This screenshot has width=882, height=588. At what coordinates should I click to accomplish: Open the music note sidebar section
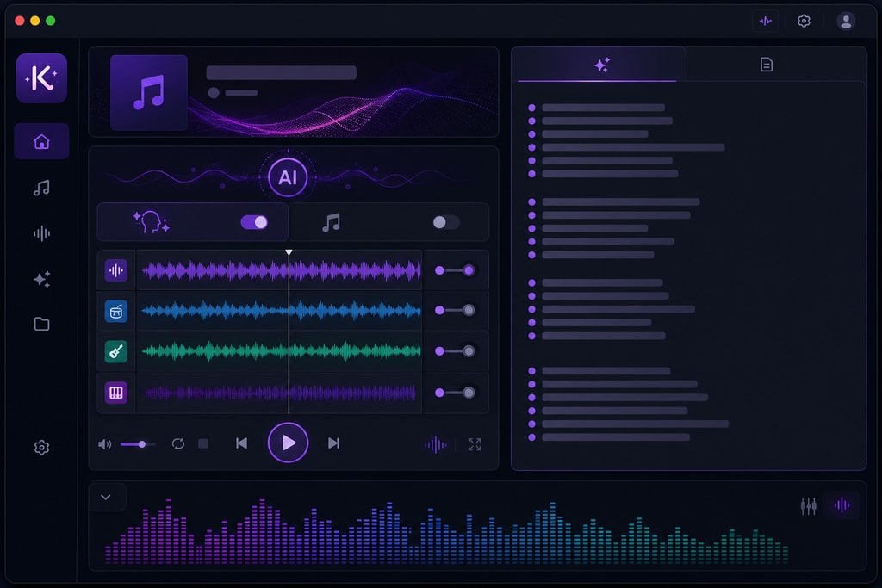click(x=41, y=188)
